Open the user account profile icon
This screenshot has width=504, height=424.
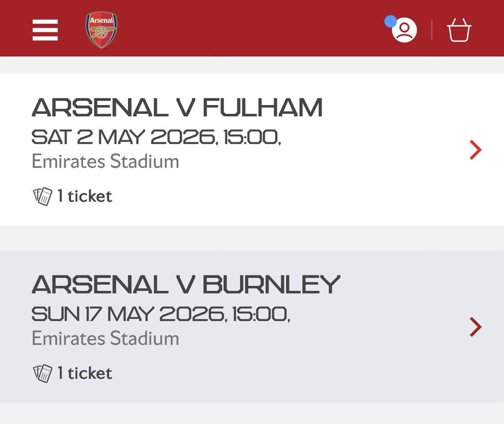pos(404,30)
